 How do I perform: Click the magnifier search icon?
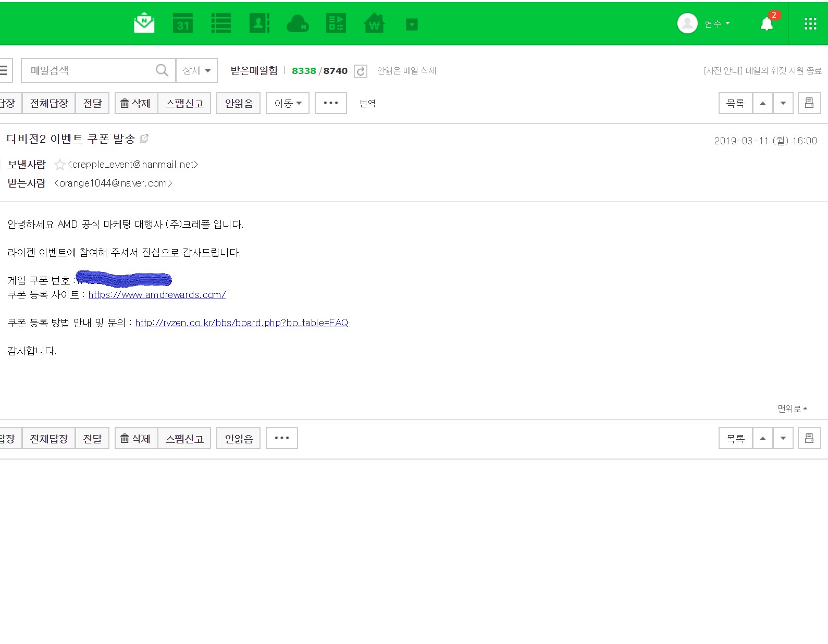click(x=162, y=70)
